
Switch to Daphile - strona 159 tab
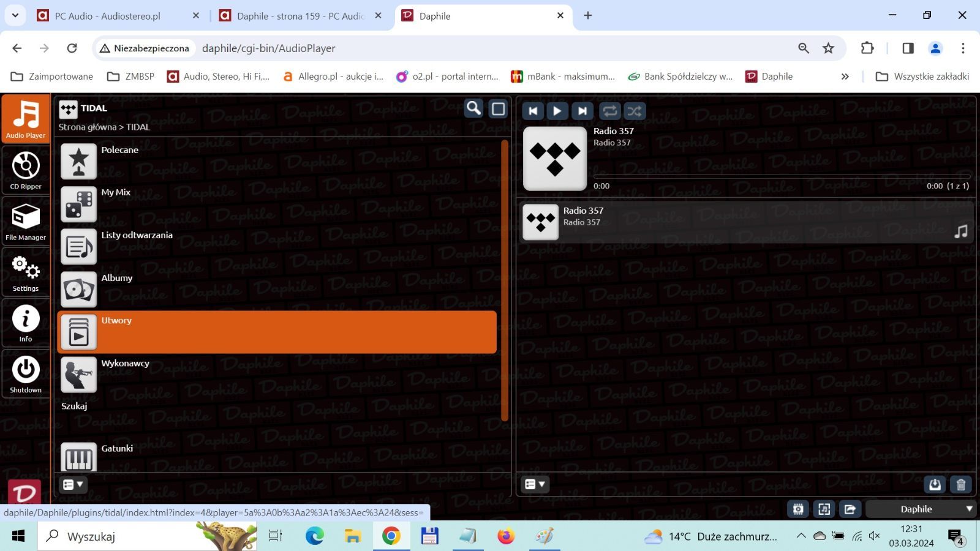click(x=300, y=16)
